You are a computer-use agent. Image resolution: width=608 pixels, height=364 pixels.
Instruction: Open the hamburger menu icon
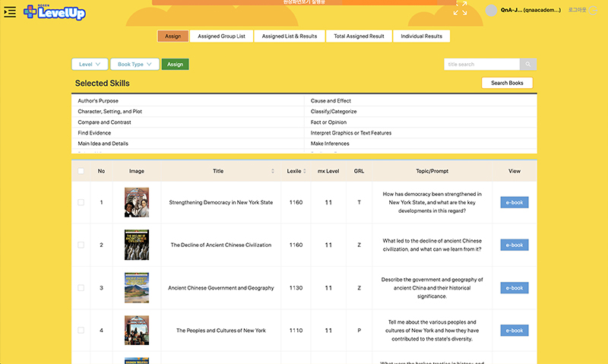pos(10,11)
